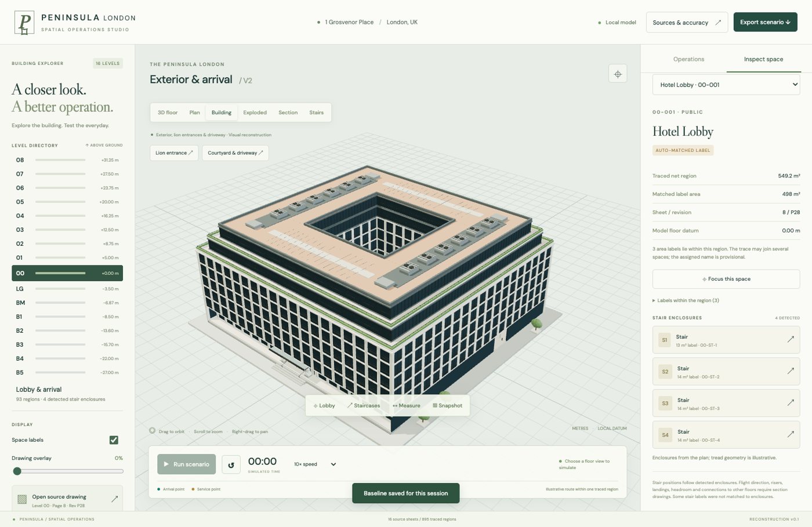The width and height of the screenshot is (812, 527).
Task: Go to Lion entrance view
Action: click(x=175, y=153)
